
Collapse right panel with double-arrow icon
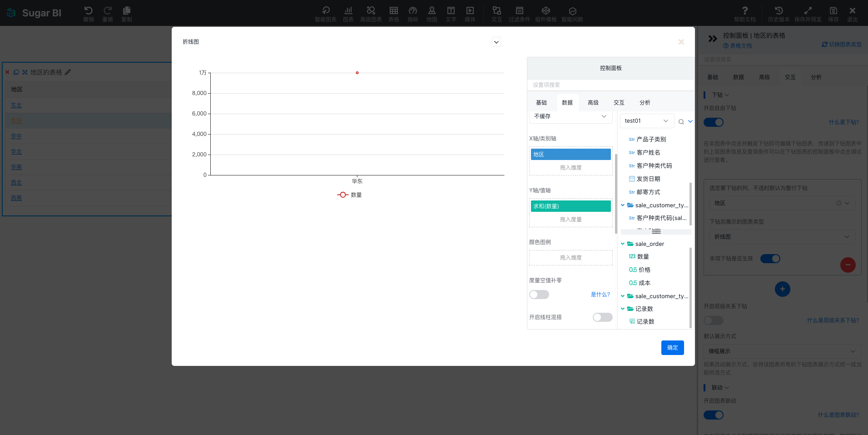713,39
